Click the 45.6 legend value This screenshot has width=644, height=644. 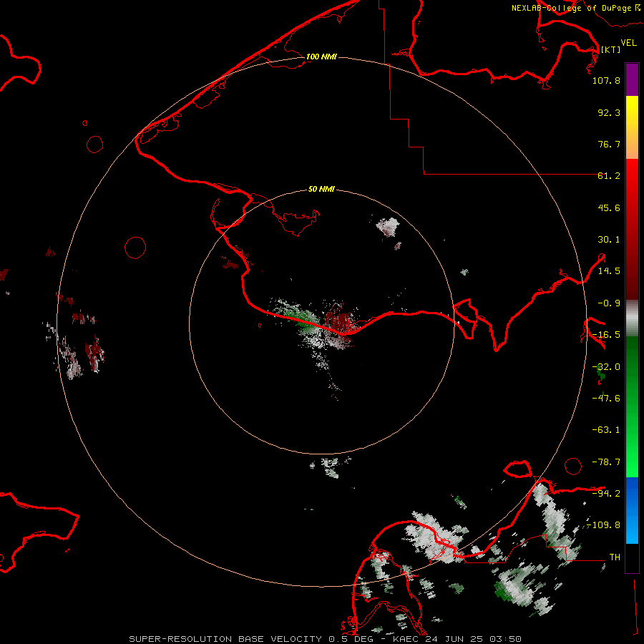609,208
